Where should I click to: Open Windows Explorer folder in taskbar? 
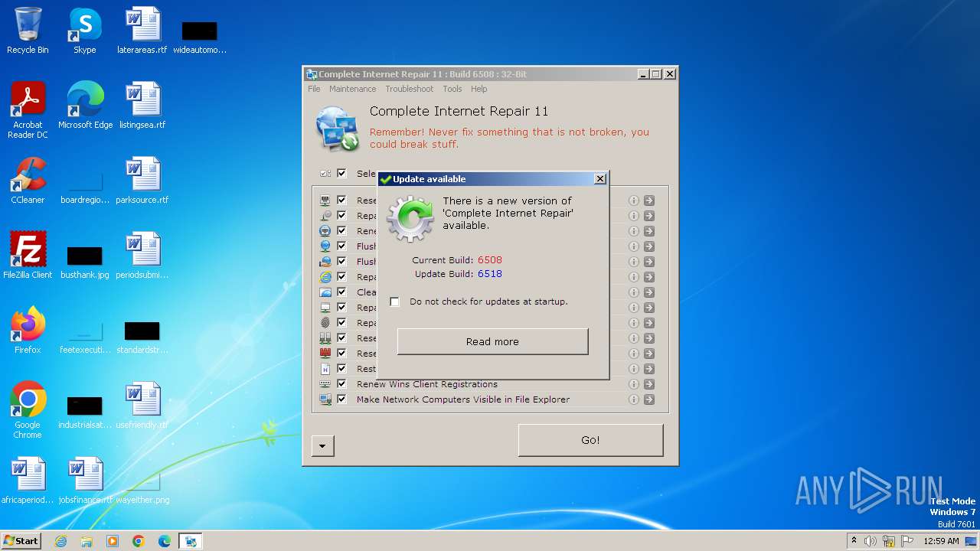[87, 541]
